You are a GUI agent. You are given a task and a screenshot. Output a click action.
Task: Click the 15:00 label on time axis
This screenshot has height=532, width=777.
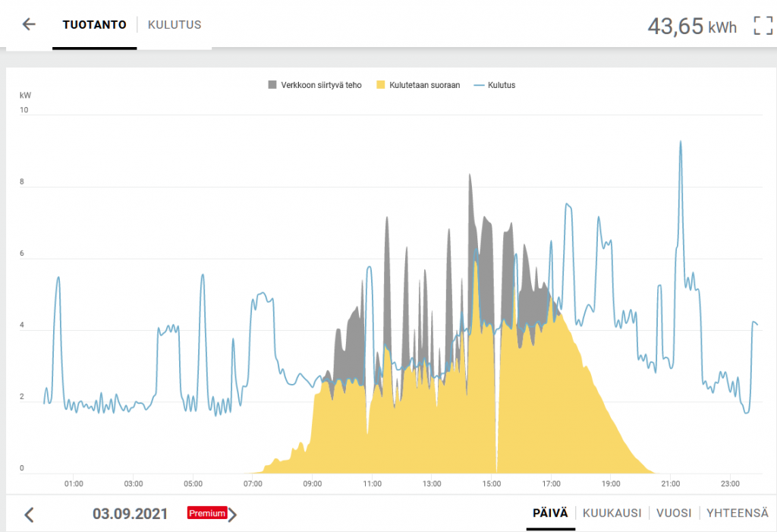pos(492,483)
